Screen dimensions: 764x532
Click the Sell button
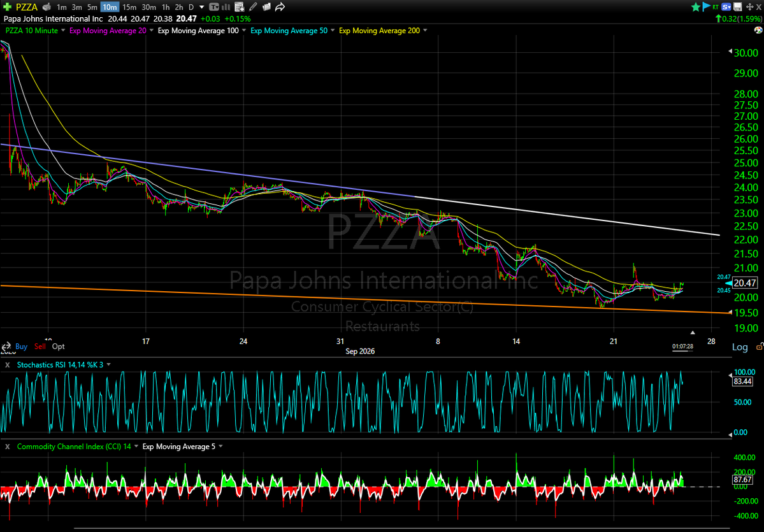pos(40,347)
